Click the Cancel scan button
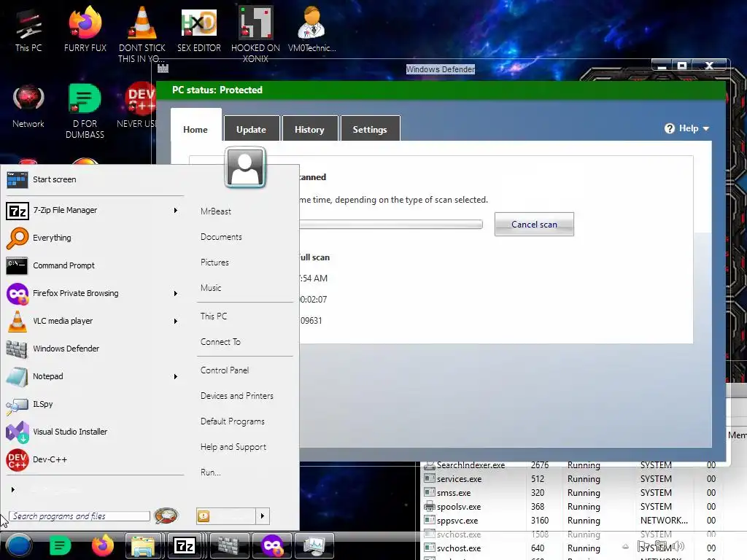The width and height of the screenshot is (747, 560). click(534, 225)
